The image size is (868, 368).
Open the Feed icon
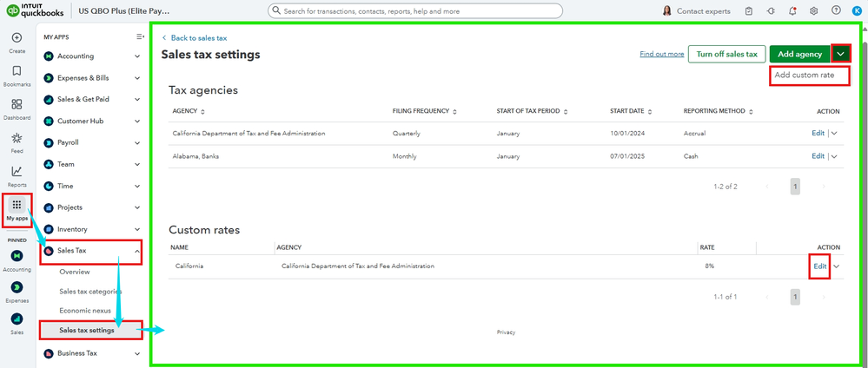pos(17,138)
